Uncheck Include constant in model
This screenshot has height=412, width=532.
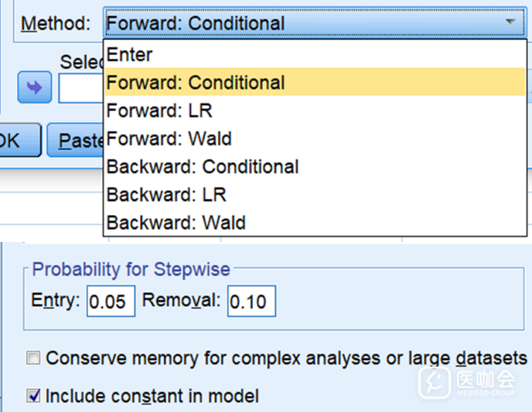[33, 396]
